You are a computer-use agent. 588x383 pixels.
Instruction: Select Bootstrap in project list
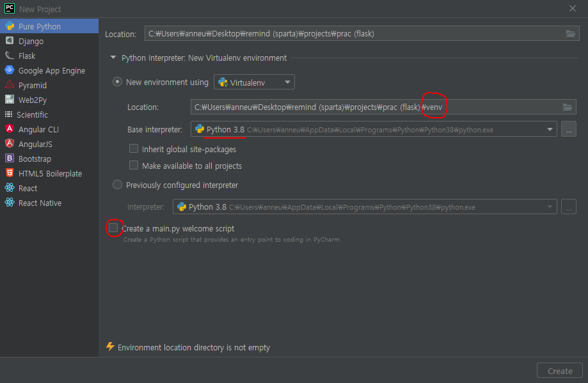pyautogui.click(x=49, y=159)
